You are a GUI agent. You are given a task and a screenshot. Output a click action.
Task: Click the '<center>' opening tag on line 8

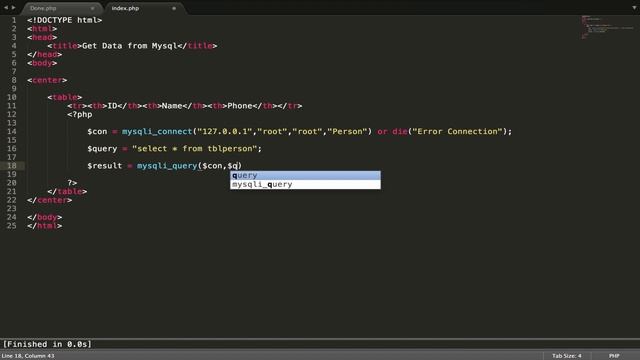coord(47,80)
